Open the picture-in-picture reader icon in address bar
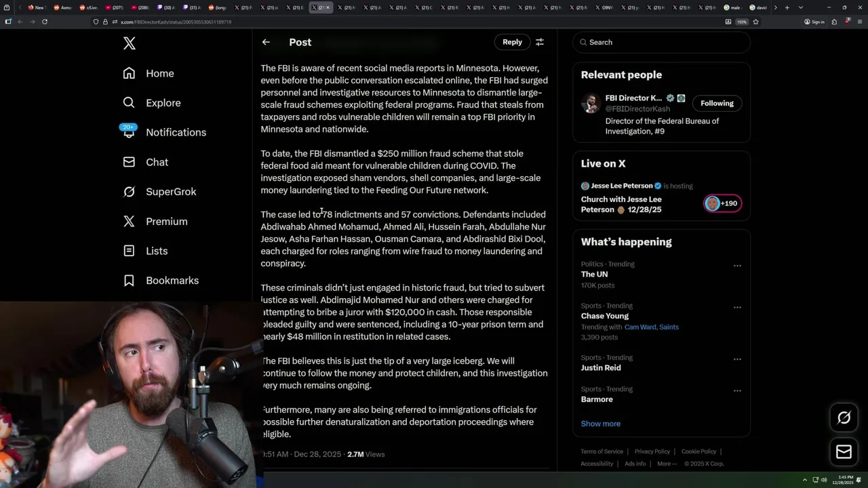 click(x=728, y=22)
